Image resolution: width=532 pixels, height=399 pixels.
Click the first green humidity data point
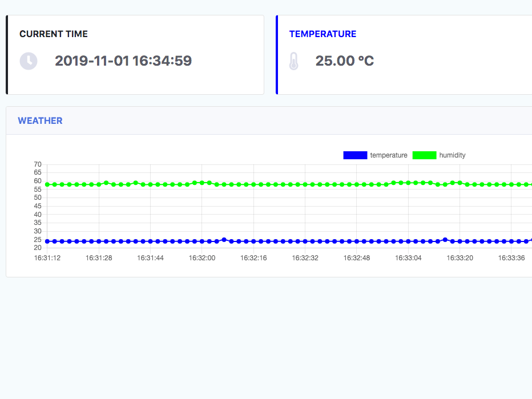[47, 185]
